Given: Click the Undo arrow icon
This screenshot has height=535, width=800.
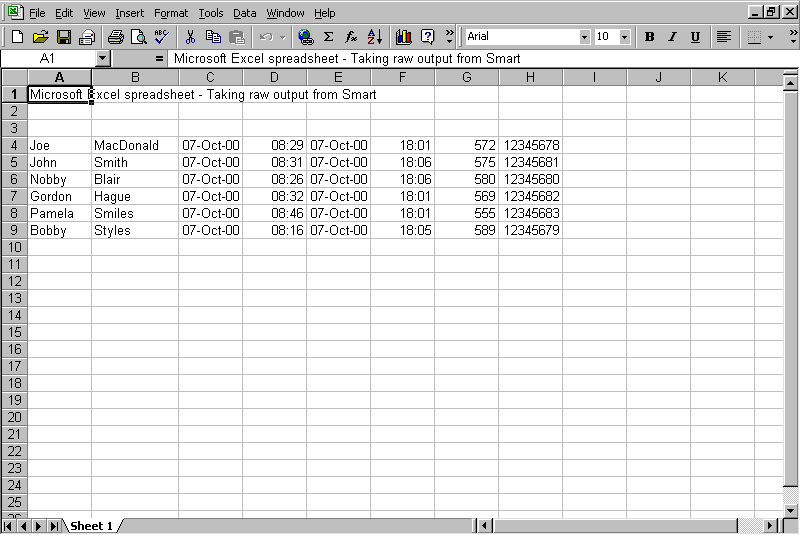Looking at the screenshot, I should point(266,37).
